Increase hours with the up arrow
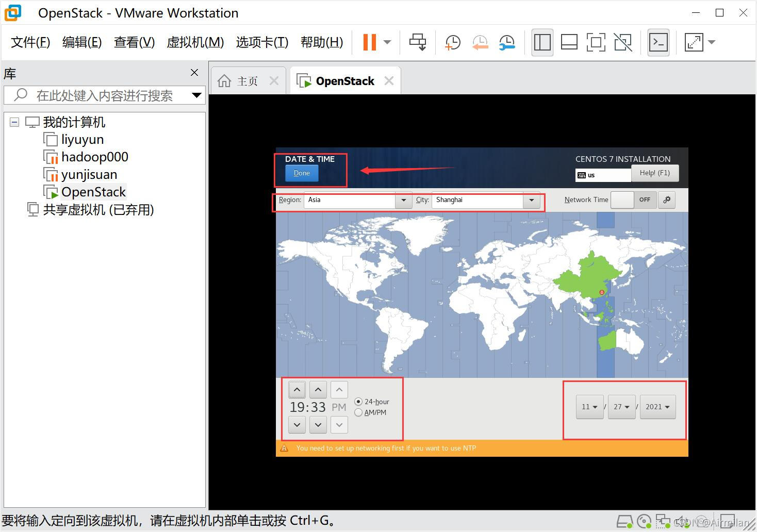Viewport: 757px width, 532px height. click(x=297, y=390)
